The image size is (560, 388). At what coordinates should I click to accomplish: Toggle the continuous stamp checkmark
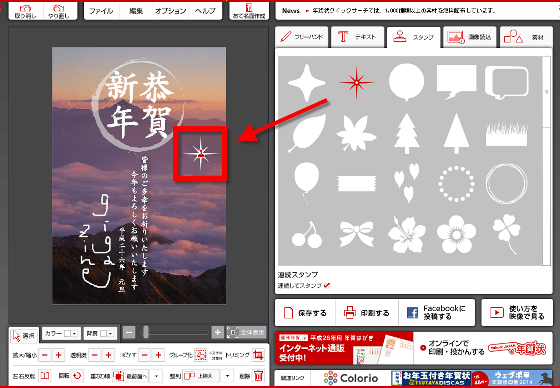click(327, 285)
